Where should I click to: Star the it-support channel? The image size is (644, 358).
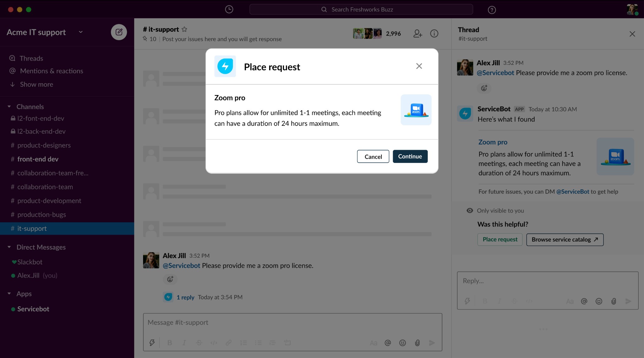coord(185,29)
